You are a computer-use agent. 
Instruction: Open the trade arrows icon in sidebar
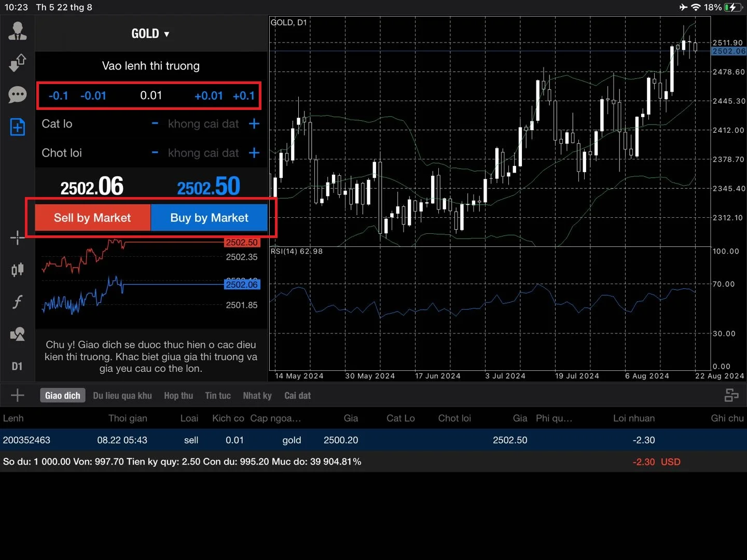[18, 63]
